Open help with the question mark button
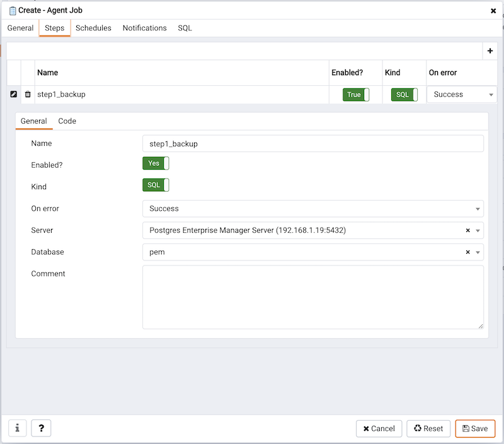504x444 pixels. (41, 428)
